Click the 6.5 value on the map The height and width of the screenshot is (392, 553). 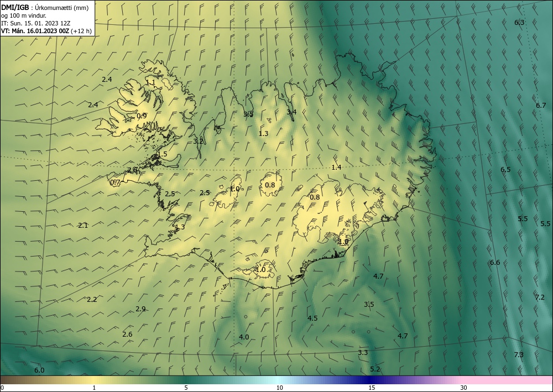coord(505,170)
